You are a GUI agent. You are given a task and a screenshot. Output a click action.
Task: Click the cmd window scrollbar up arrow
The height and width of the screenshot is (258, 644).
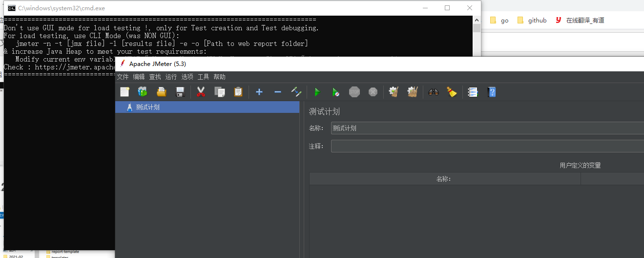tap(477, 20)
